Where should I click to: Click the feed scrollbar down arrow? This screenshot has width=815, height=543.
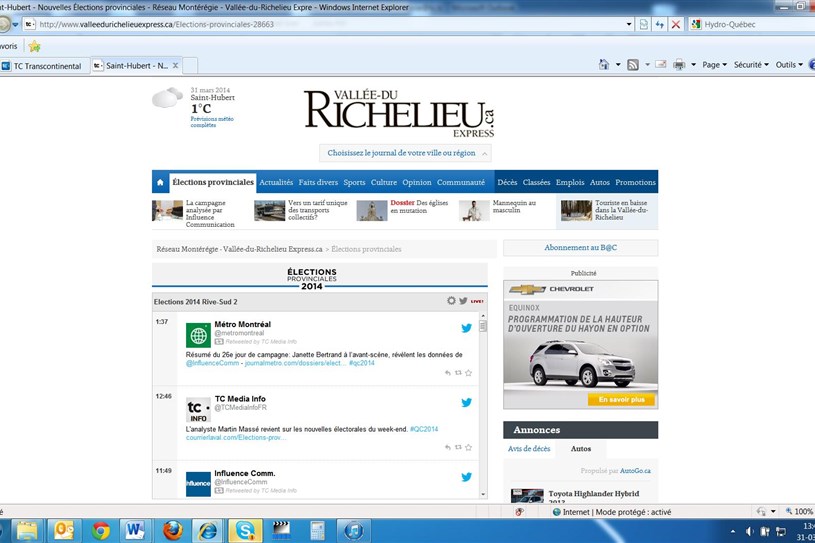tap(483, 494)
